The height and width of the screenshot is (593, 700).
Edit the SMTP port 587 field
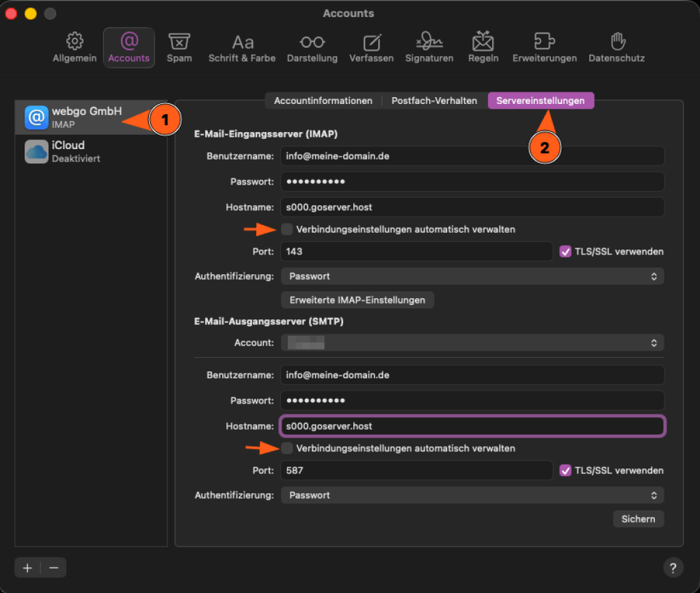pos(416,470)
